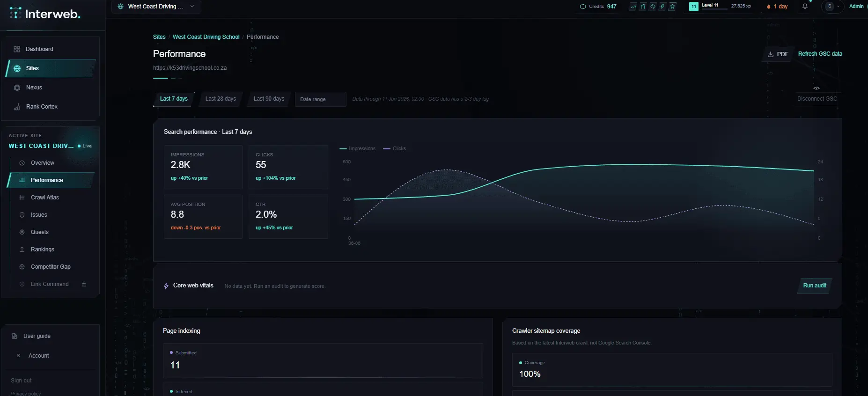Screen dimensions: 868x396
Task: Click the Rankings arrow icon
Action: 22,249
